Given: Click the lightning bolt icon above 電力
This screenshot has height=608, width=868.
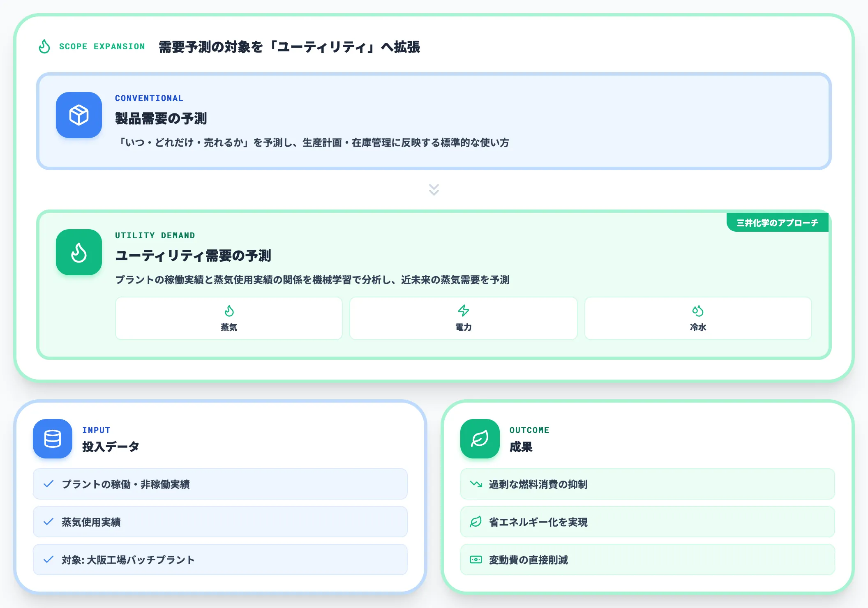Looking at the screenshot, I should (464, 311).
